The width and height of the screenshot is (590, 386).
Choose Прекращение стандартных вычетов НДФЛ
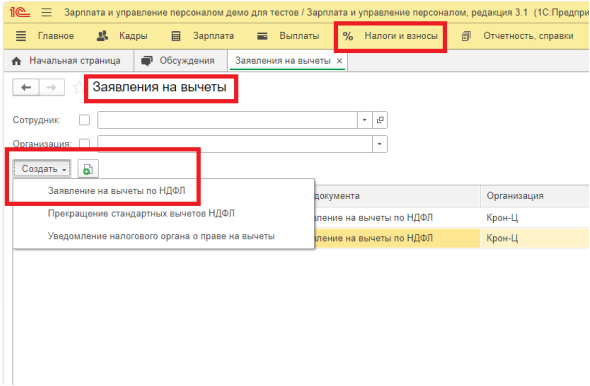coord(141,213)
